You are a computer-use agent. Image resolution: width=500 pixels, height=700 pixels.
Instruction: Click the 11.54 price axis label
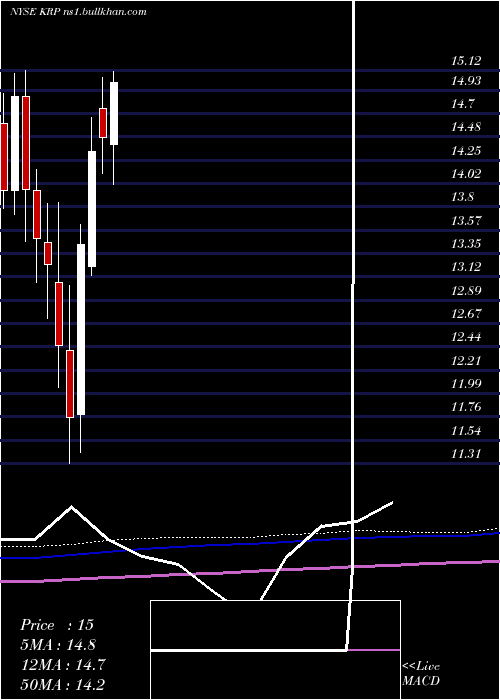[466, 431]
